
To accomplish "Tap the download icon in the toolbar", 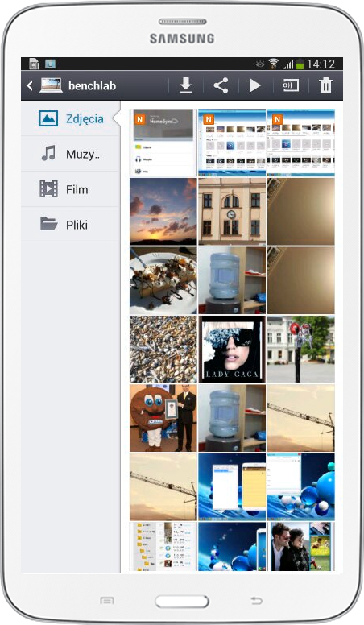I will point(186,85).
